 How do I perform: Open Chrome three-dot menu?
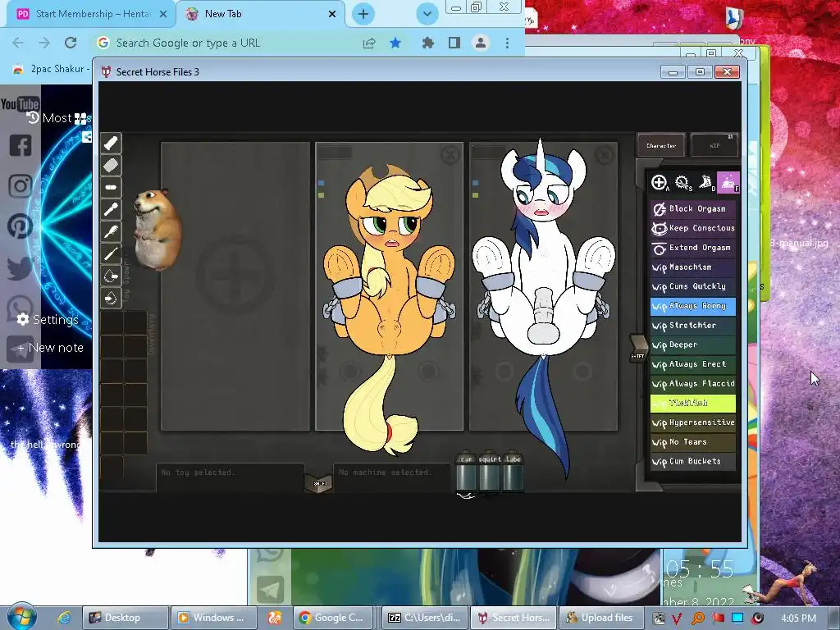507,43
